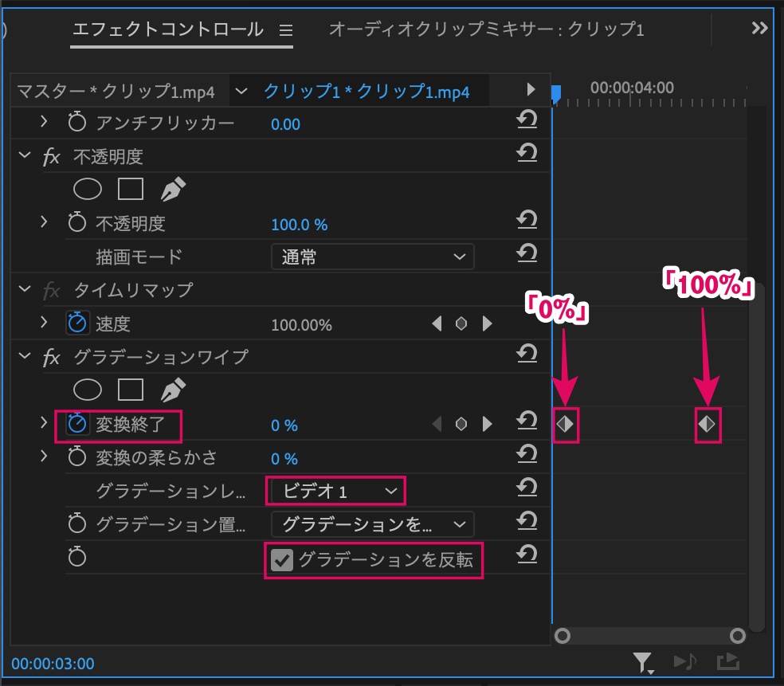Open the filter properties funnel icon
Image resolution: width=784 pixels, height=686 pixels.
(x=643, y=663)
